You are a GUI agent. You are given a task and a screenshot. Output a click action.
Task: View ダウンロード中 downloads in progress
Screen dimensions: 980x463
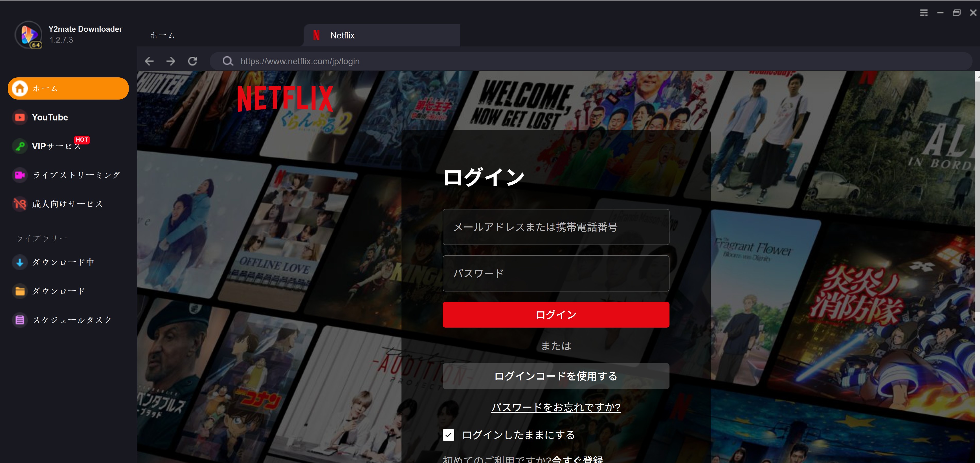[x=63, y=262]
